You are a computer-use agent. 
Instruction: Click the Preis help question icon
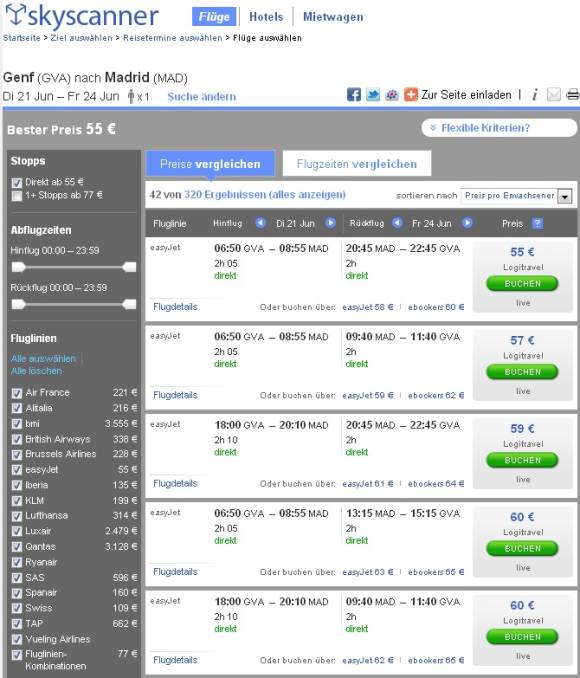(537, 224)
